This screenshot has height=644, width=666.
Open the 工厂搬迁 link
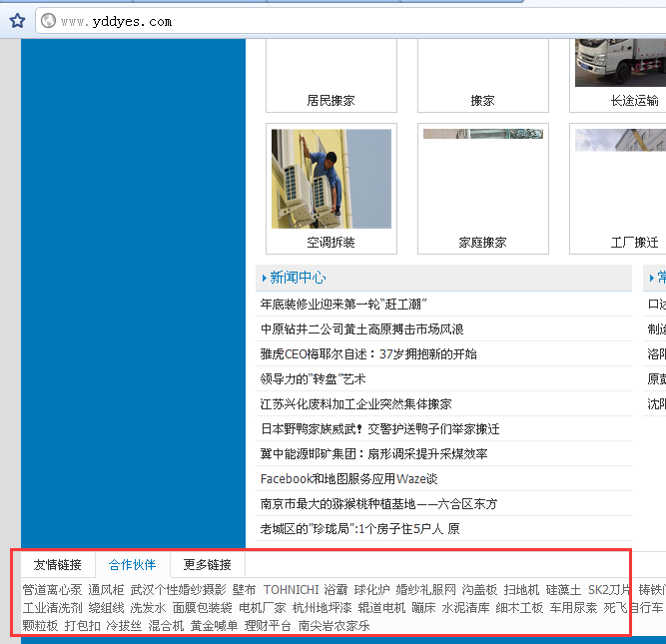point(634,243)
